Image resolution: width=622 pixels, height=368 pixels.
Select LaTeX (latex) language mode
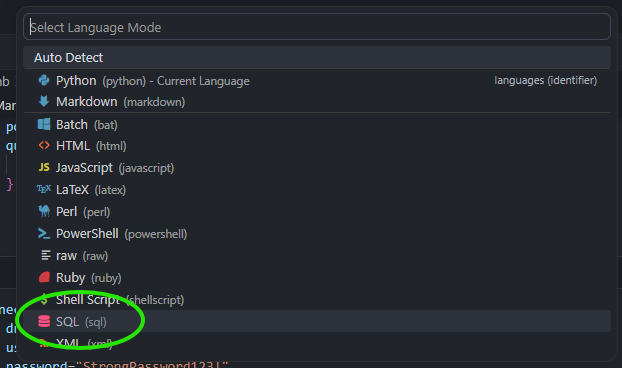[317, 190]
